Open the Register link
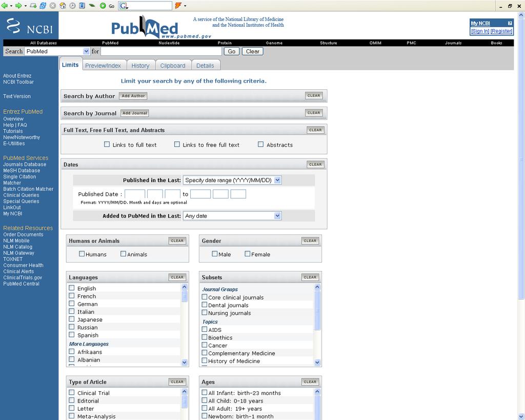Image resolution: width=525 pixels, height=420 pixels. click(x=501, y=31)
